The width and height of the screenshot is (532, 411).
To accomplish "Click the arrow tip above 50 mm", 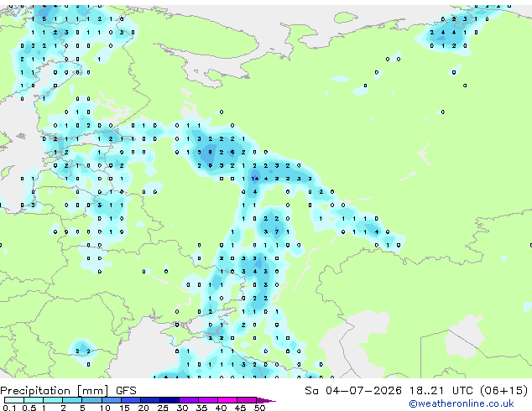I will [x=266, y=400].
